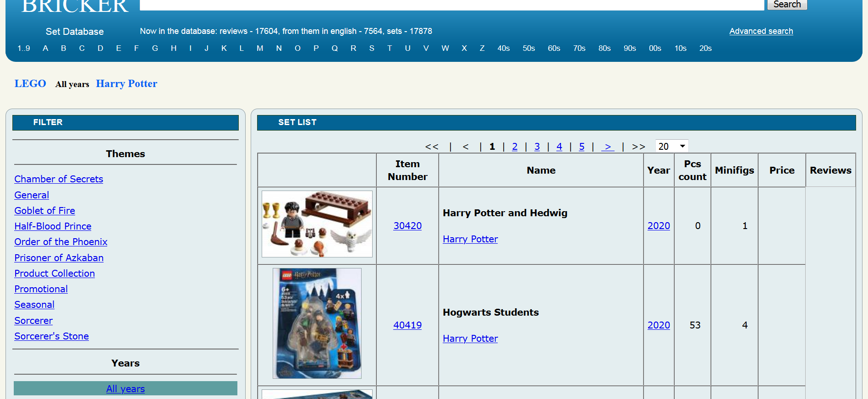The height and width of the screenshot is (399, 868).
Task: Open the BRICKER logo home link
Action: click(75, 6)
